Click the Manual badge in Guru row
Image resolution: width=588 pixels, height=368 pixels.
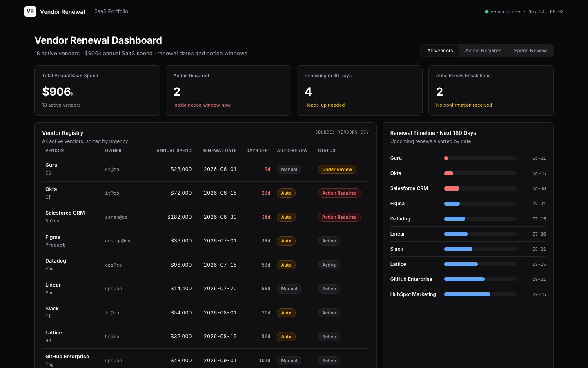coord(289,169)
